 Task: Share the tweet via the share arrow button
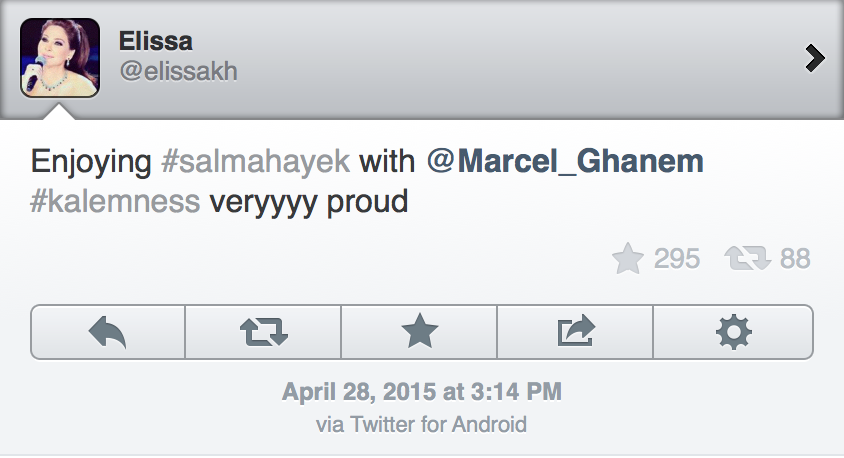click(575, 331)
